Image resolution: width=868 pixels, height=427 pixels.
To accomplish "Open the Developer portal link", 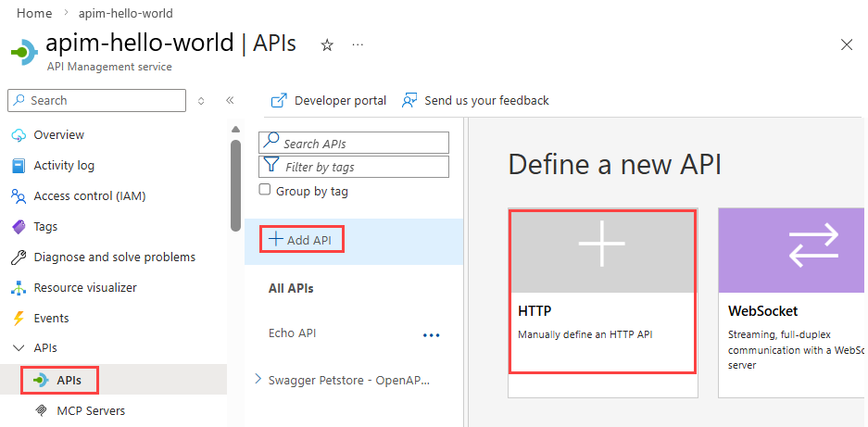I will tap(341, 101).
